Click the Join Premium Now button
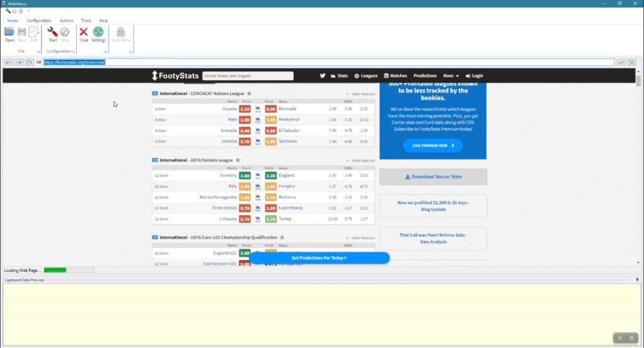Viewport: 644px width, 348px height. [x=433, y=145]
